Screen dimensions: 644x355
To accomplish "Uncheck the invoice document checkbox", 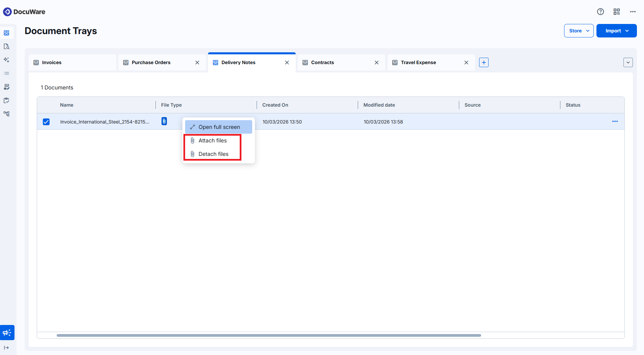I will coord(46,122).
